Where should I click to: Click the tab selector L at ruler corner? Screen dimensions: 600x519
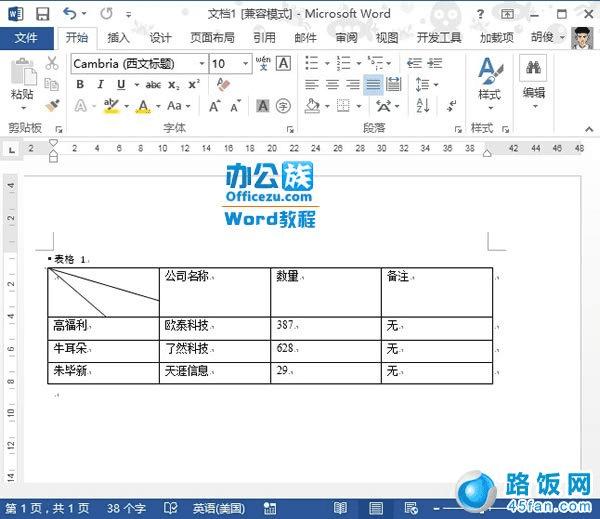(12, 150)
